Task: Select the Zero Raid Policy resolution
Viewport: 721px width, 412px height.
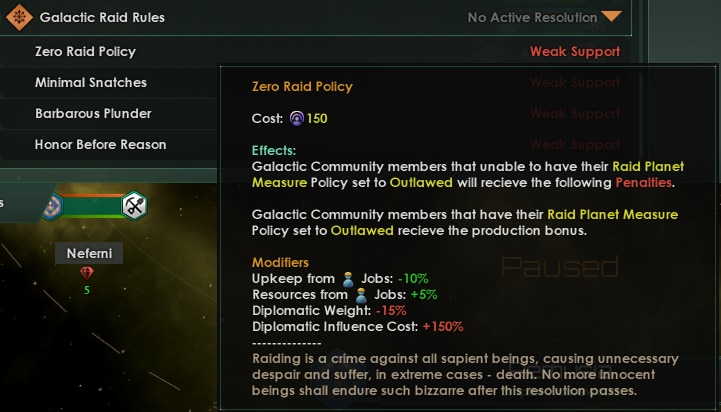Action: [x=85, y=51]
